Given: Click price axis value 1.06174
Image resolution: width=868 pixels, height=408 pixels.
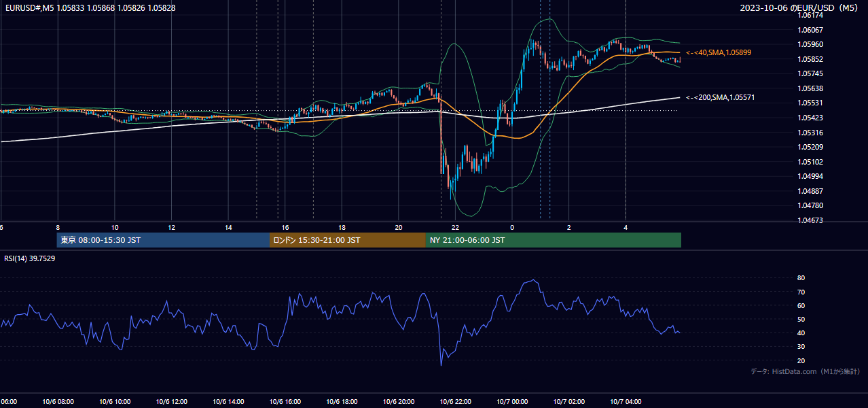Looking at the screenshot, I should (810, 15).
